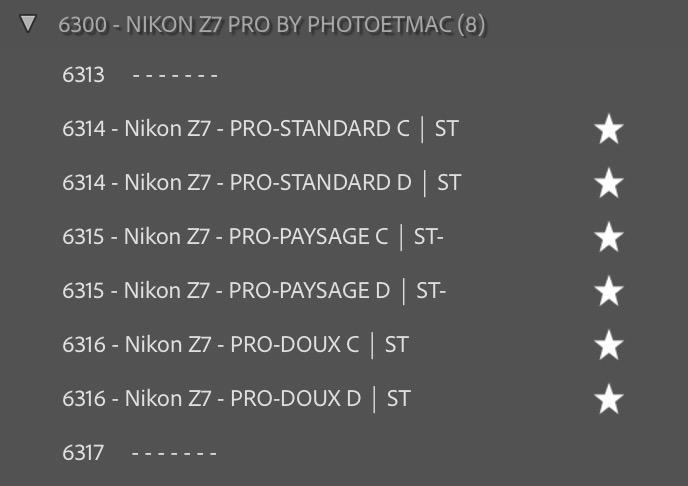Toggle favorite star for PRO-DOUX C
Viewport: 688px width, 486px height.
tap(609, 345)
